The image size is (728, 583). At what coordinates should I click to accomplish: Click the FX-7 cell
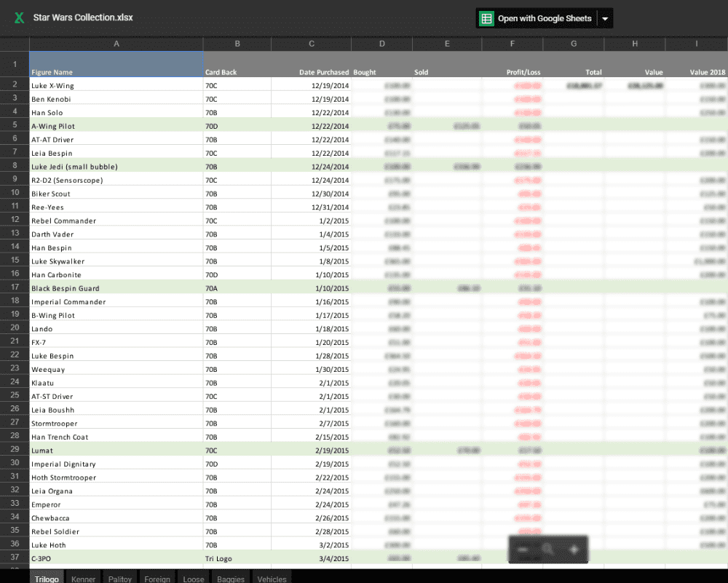click(x=116, y=342)
